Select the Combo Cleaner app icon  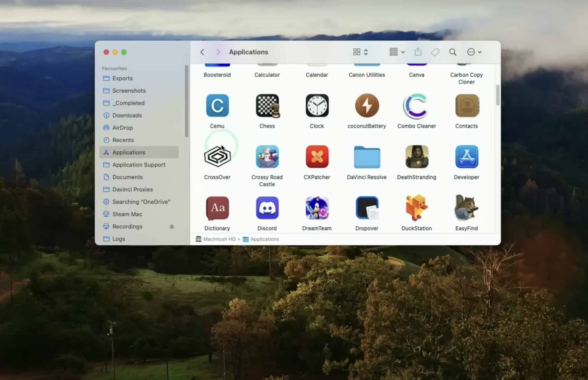[416, 106]
